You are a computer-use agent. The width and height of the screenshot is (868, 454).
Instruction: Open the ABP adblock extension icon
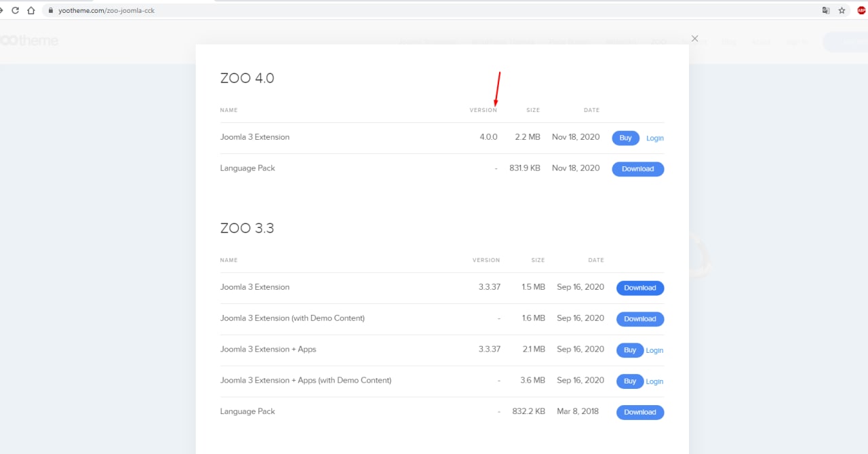862,10
